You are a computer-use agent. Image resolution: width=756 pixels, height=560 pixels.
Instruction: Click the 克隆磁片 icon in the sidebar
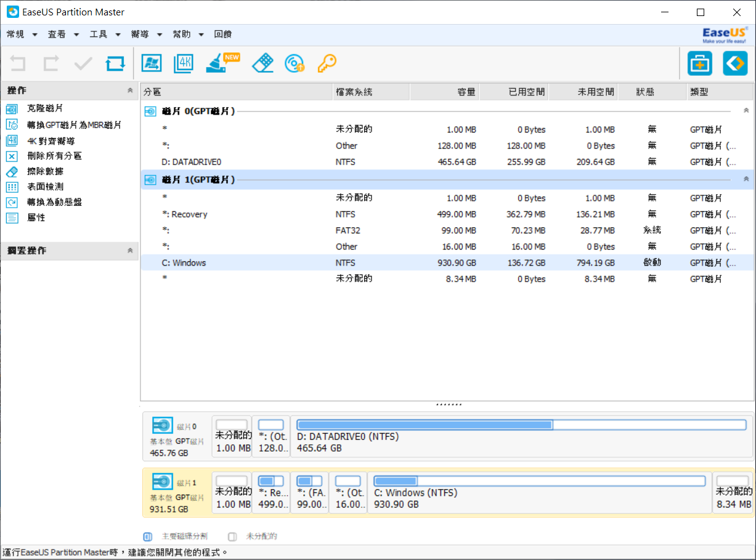[x=12, y=109]
